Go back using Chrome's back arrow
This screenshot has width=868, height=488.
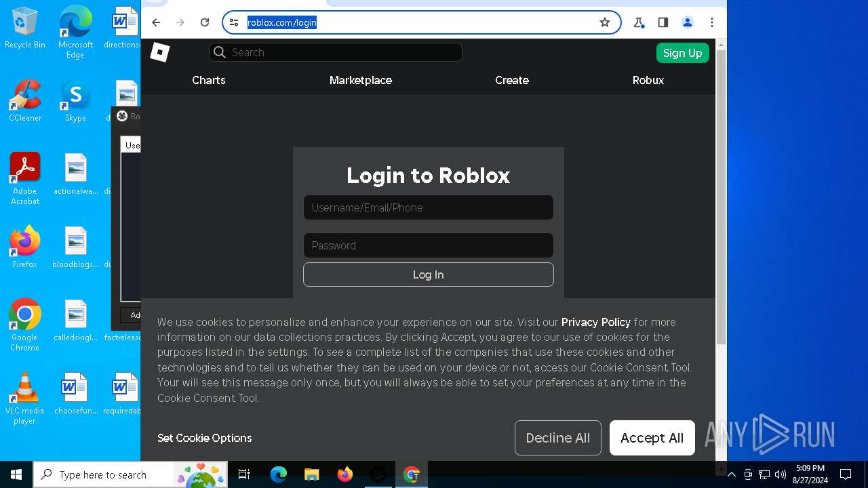click(156, 22)
